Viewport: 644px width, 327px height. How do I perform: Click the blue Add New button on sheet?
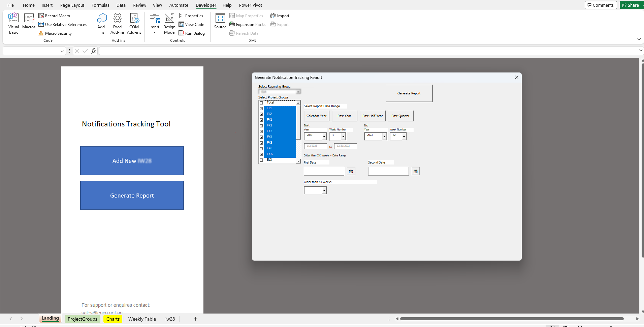click(132, 161)
